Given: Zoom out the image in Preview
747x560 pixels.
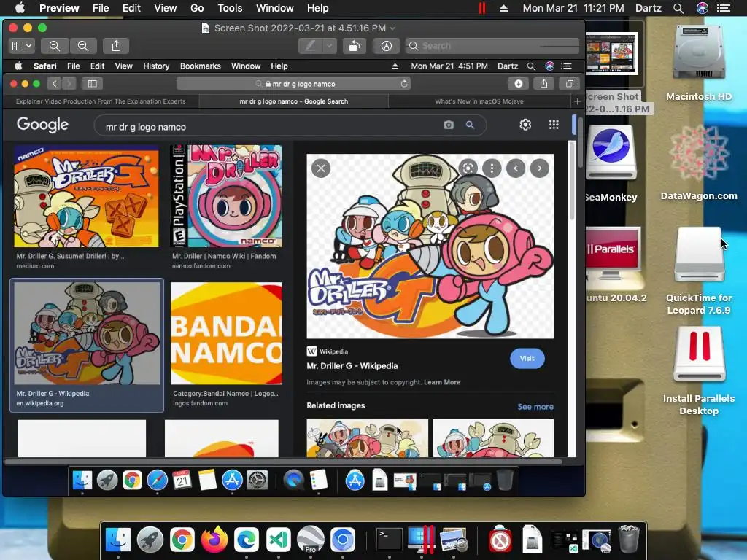Looking at the screenshot, I should tap(55, 46).
